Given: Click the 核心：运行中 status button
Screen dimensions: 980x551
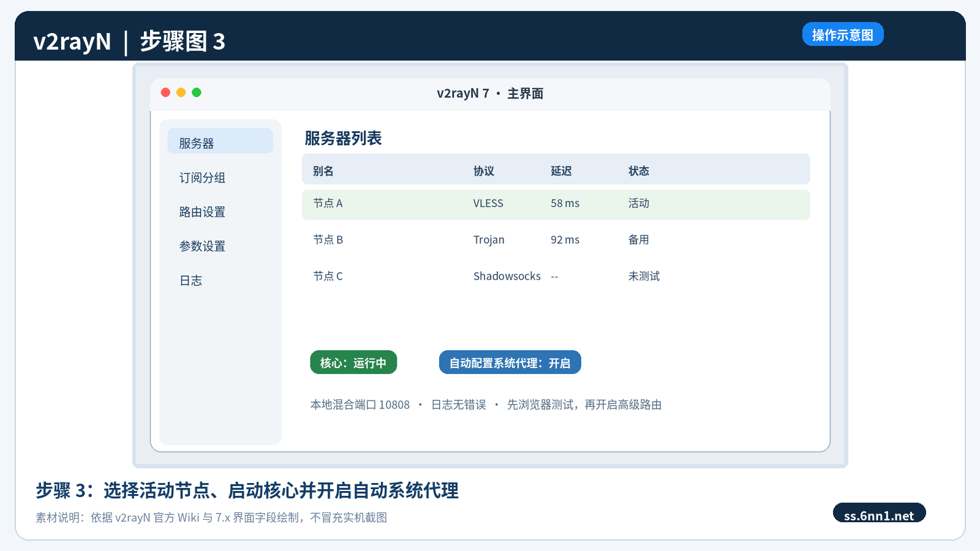Looking at the screenshot, I should click(x=353, y=362).
